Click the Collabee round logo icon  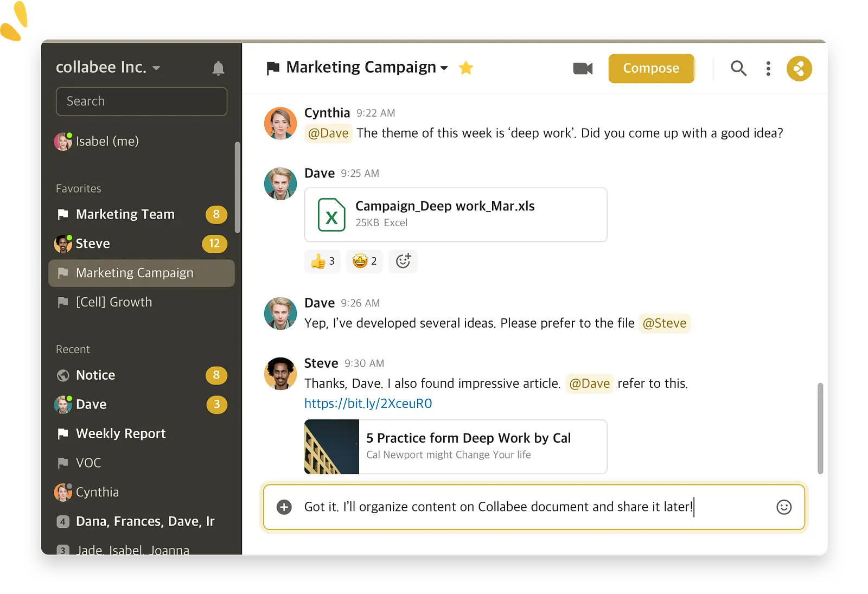click(x=799, y=68)
